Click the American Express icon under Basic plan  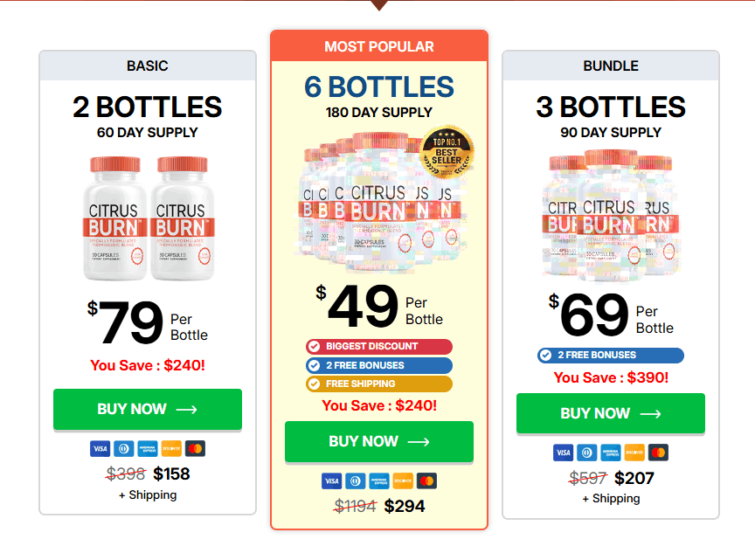[x=147, y=448]
